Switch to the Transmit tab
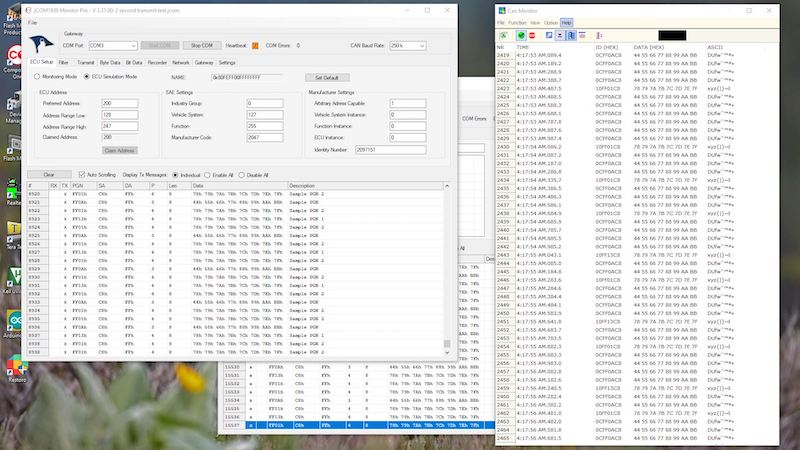Image resolution: width=800 pixels, height=450 pixels. 85,62
